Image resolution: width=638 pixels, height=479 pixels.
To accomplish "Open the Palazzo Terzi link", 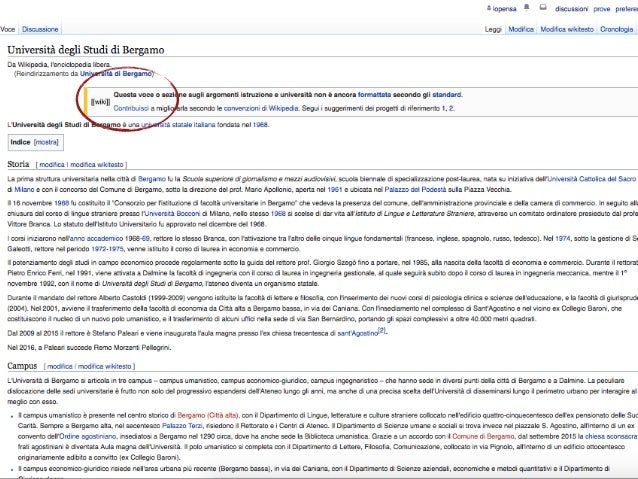I will tap(182, 426).
